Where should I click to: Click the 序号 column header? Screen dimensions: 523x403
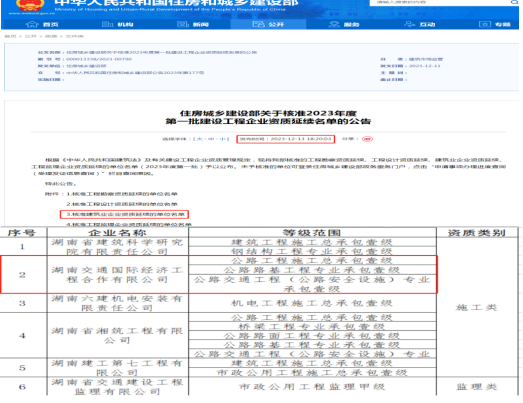(22, 233)
